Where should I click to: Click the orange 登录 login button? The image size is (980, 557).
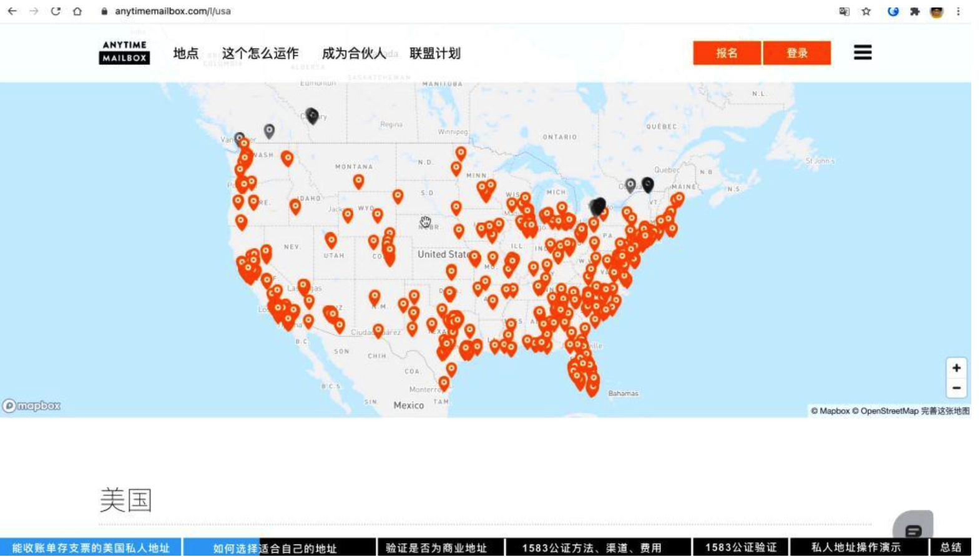[x=796, y=53]
